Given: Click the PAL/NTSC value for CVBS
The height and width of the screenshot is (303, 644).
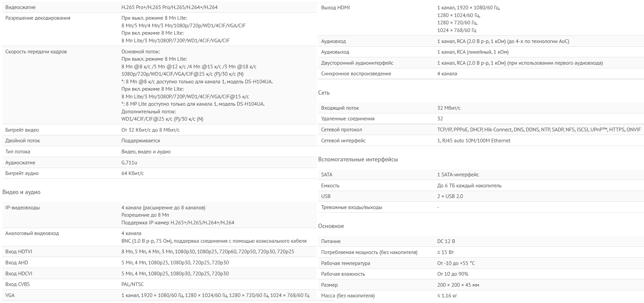Looking at the screenshot, I should [132, 284].
